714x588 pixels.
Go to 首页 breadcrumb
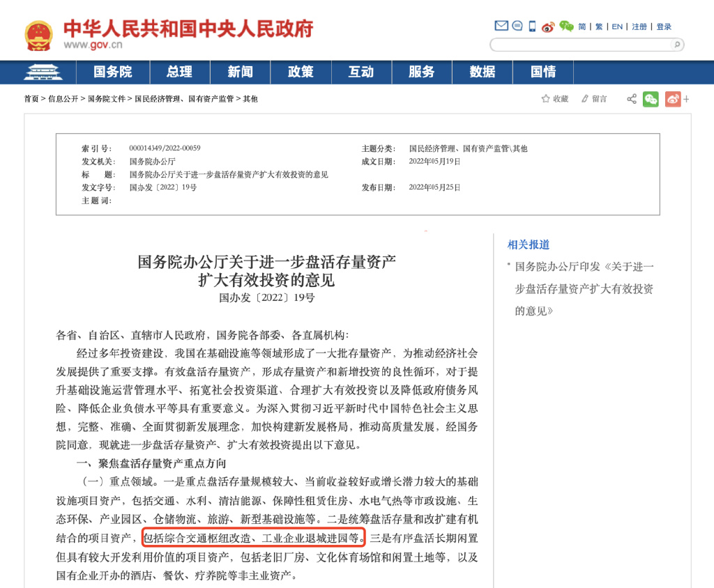[x=31, y=99]
